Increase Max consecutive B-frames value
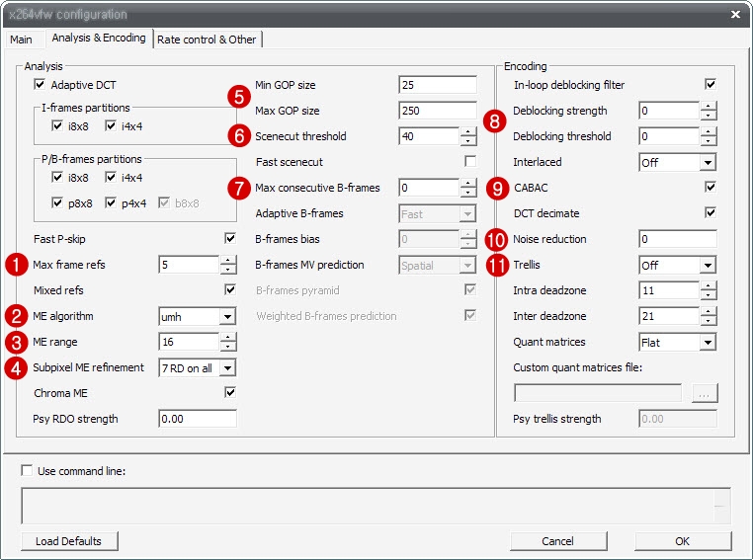Viewport: 753px width, 560px height. coord(468,184)
